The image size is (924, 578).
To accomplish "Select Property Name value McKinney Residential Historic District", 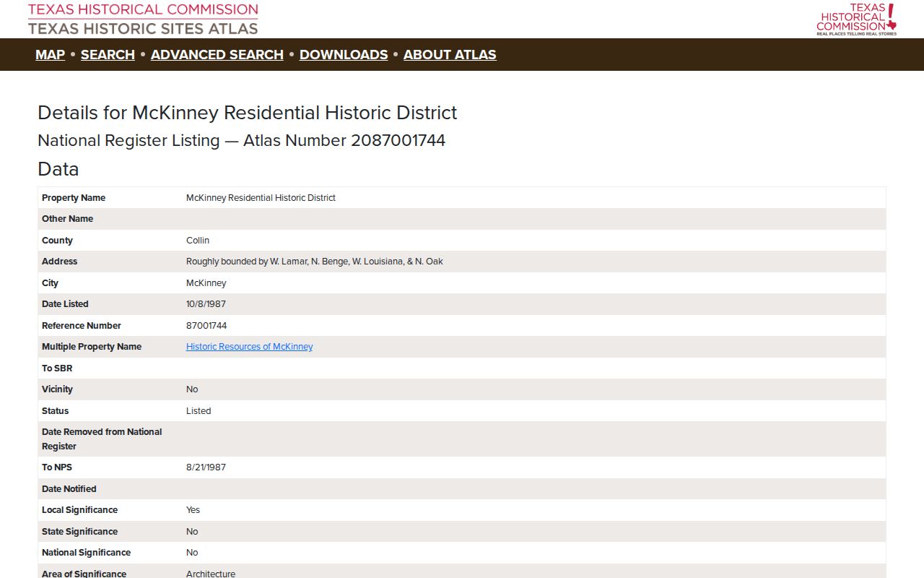I will pyautogui.click(x=261, y=198).
